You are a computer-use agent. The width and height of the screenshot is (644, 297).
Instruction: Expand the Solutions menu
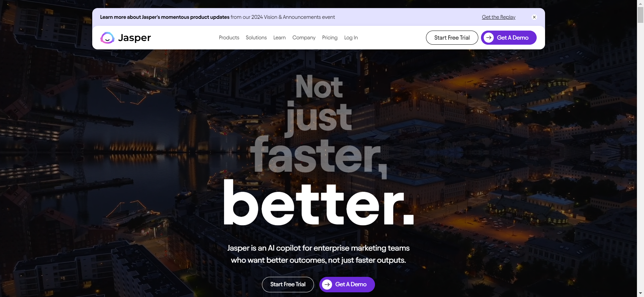(x=256, y=38)
